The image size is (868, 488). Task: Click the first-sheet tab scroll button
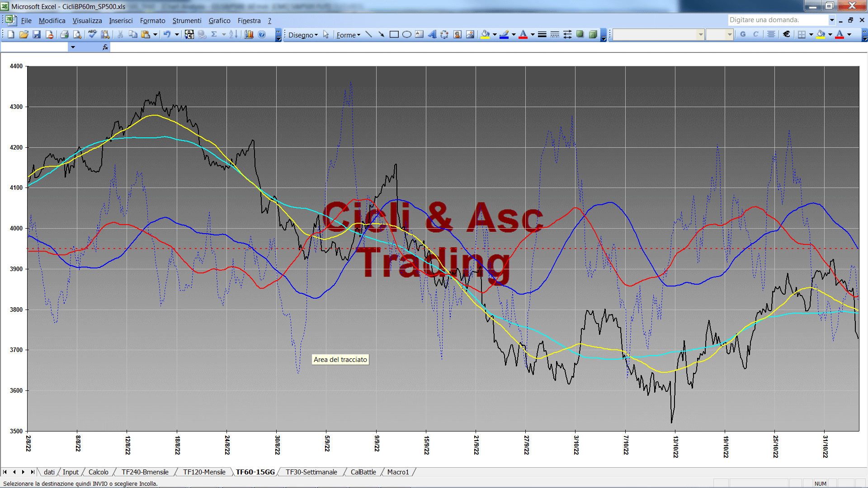(x=5, y=472)
